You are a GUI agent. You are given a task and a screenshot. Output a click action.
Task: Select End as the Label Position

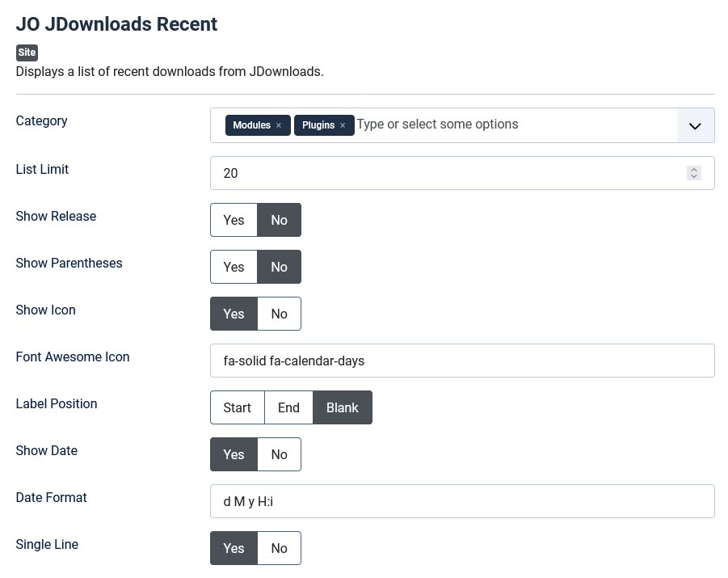(288, 407)
